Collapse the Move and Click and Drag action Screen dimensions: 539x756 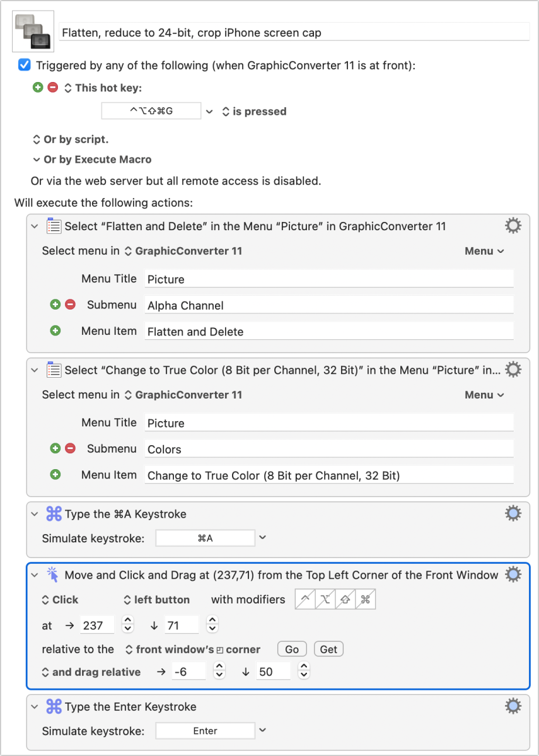point(35,574)
